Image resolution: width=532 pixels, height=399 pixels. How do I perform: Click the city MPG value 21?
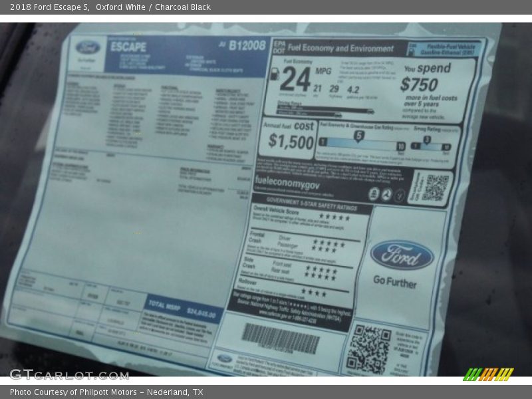(317, 88)
